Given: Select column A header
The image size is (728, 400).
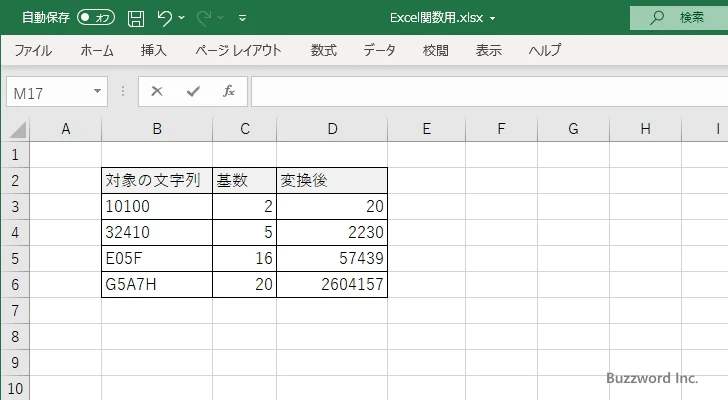Looking at the screenshot, I should click(x=66, y=129).
